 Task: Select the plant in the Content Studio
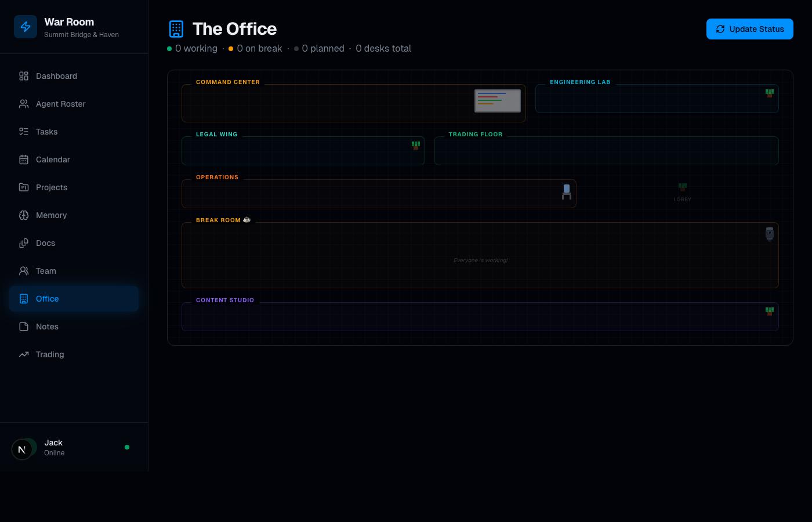769,311
